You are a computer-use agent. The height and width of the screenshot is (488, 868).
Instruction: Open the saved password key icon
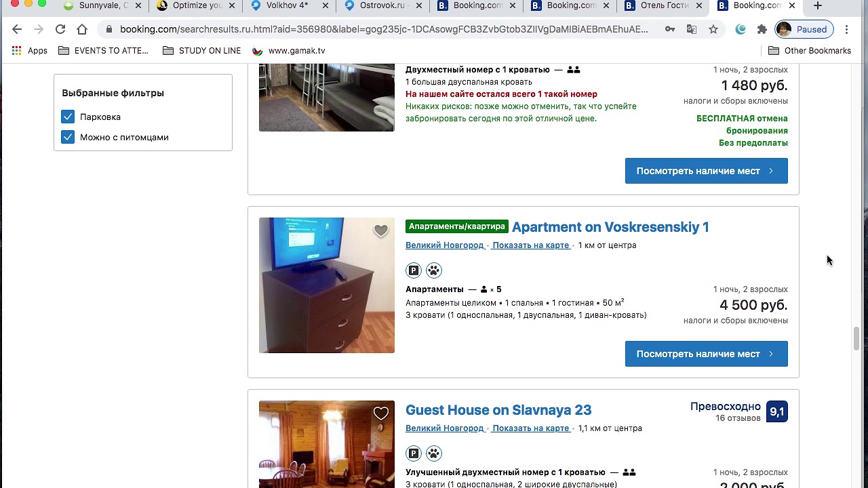tap(670, 29)
